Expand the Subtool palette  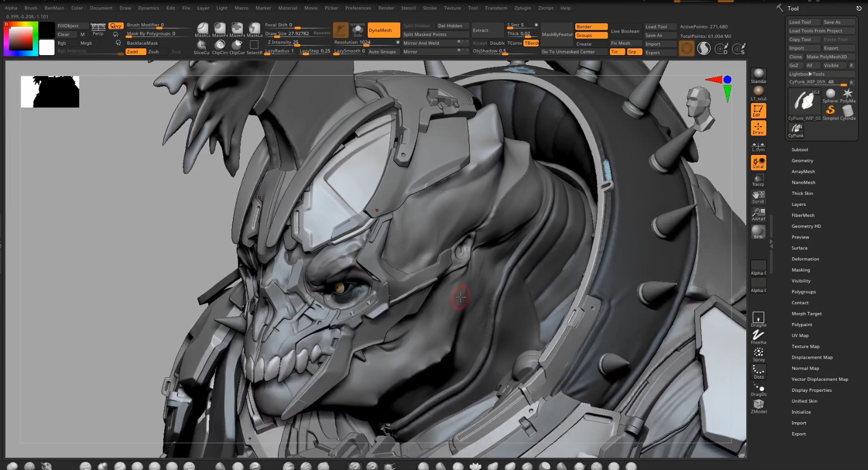(x=800, y=150)
